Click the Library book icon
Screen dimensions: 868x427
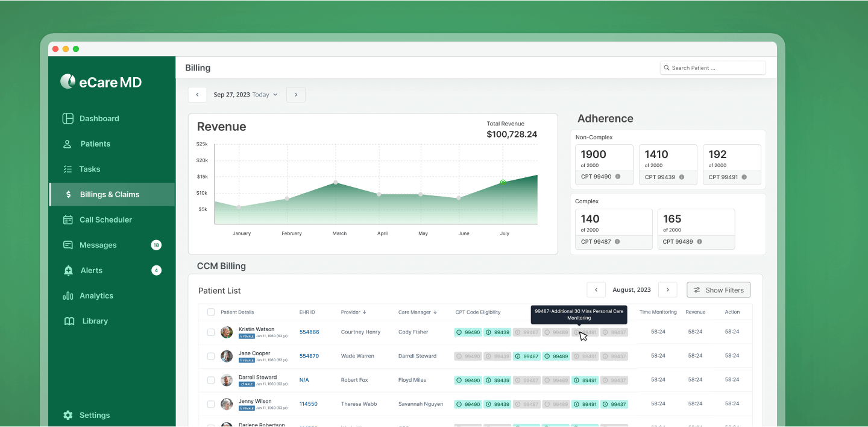pos(69,321)
